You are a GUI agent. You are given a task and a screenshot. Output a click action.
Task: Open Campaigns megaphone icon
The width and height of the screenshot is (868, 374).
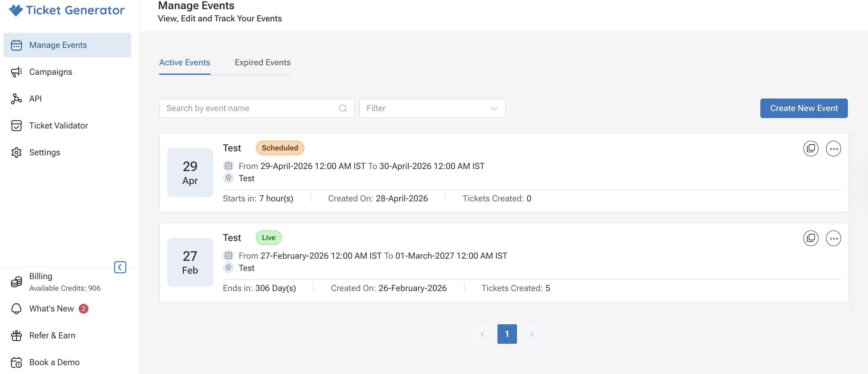pos(16,72)
